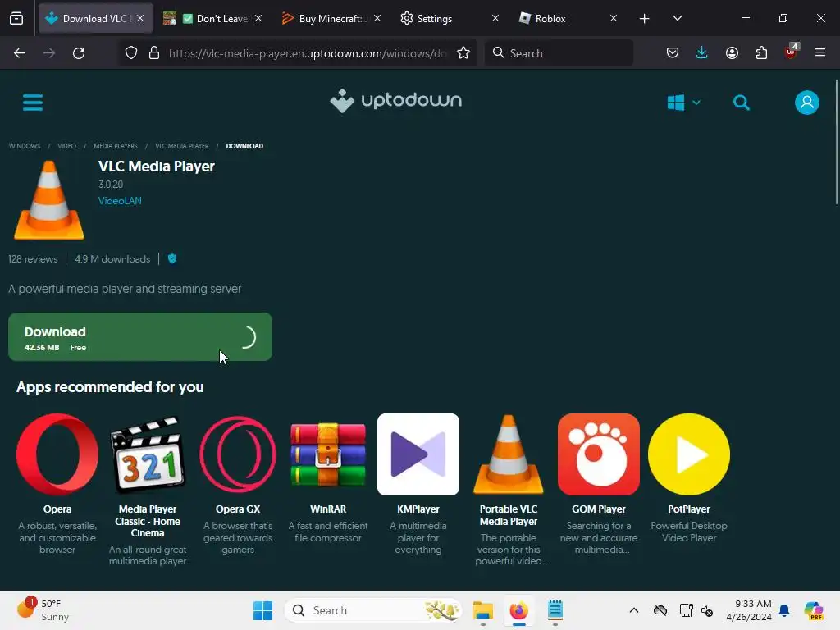The image size is (840, 630).
Task: Click the PotPlayer title text
Action: click(689, 509)
